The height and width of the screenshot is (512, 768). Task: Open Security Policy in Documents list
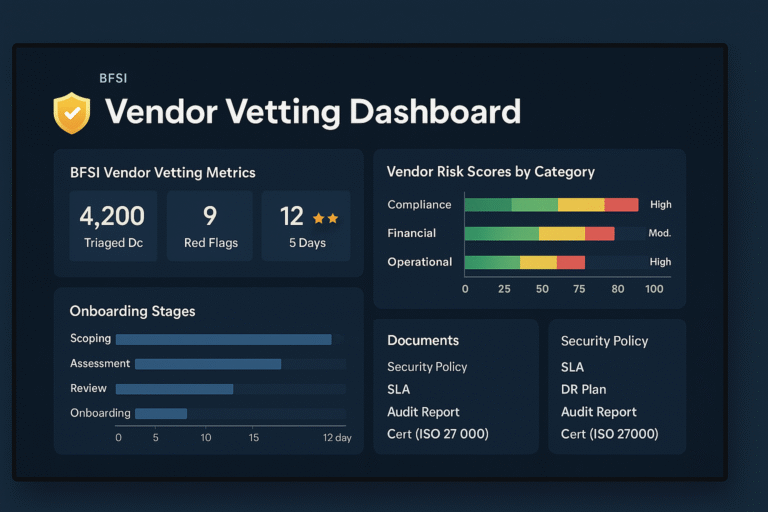point(427,367)
